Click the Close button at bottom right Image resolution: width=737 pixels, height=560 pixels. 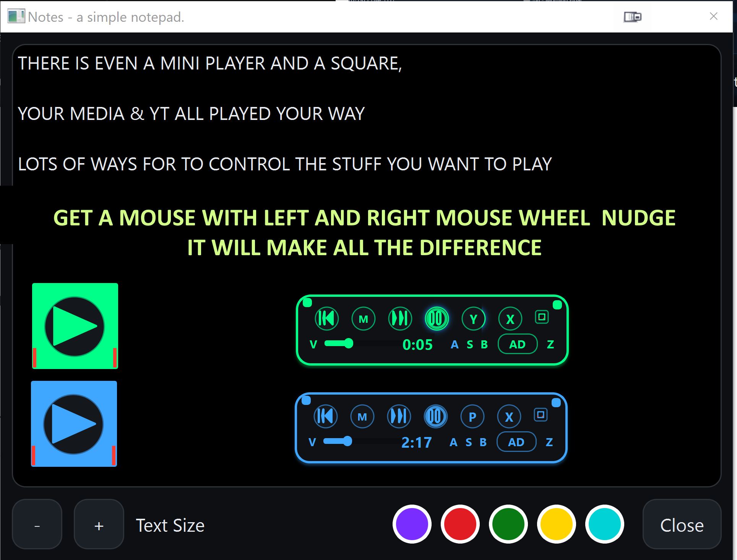pyautogui.click(x=682, y=525)
